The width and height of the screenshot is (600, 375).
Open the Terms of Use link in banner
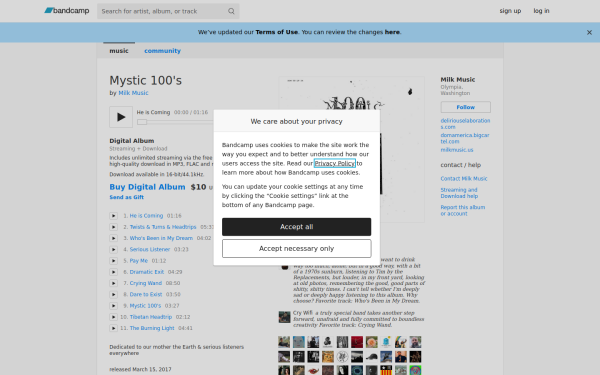pyautogui.click(x=276, y=32)
